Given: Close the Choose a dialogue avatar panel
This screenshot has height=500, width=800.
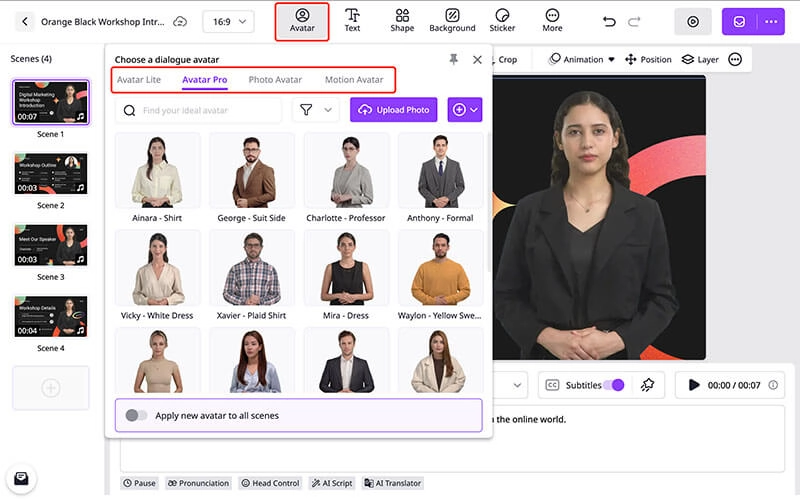Looking at the screenshot, I should click(x=477, y=60).
